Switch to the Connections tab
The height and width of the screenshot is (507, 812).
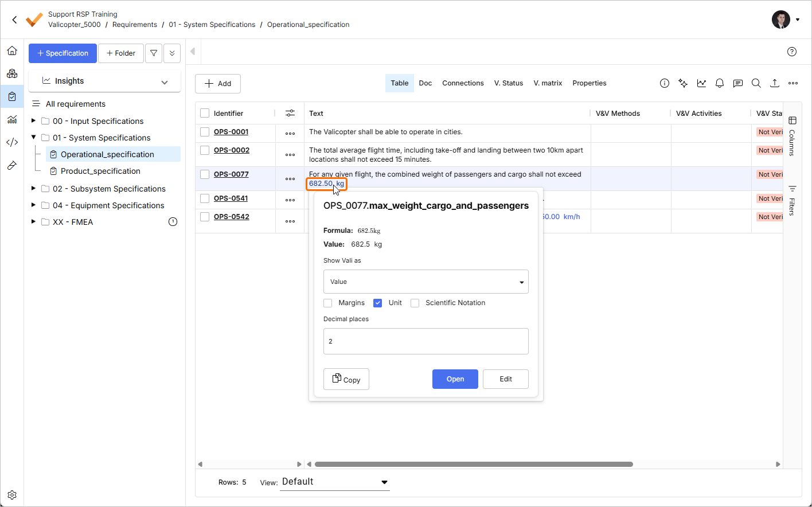(463, 83)
